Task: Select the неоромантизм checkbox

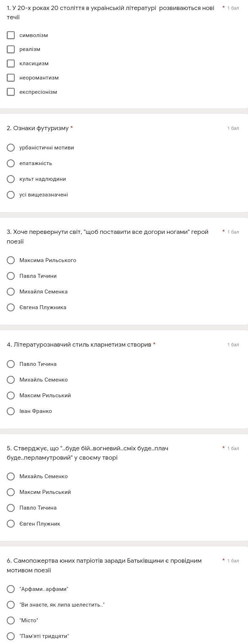Action: pos(11,78)
